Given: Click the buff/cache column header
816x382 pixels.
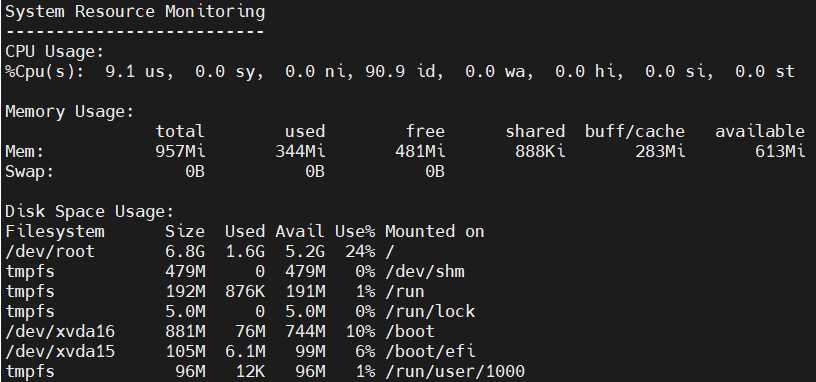Looking at the screenshot, I should click(x=635, y=131).
